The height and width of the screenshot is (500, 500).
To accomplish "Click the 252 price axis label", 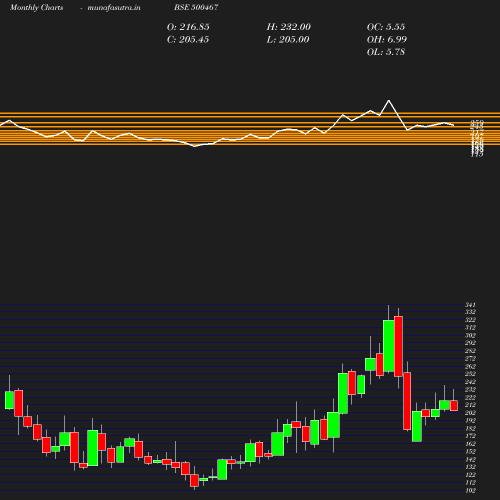I will coord(470,374).
